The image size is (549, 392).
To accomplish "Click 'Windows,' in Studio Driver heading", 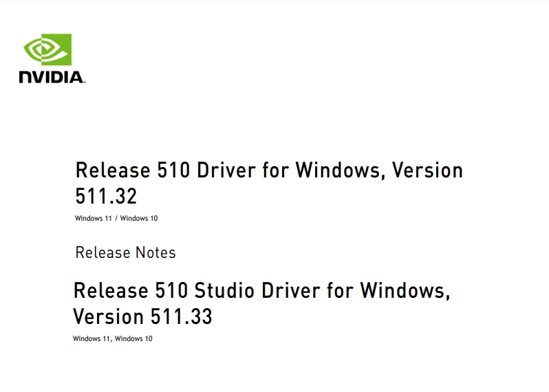I will (x=405, y=290).
